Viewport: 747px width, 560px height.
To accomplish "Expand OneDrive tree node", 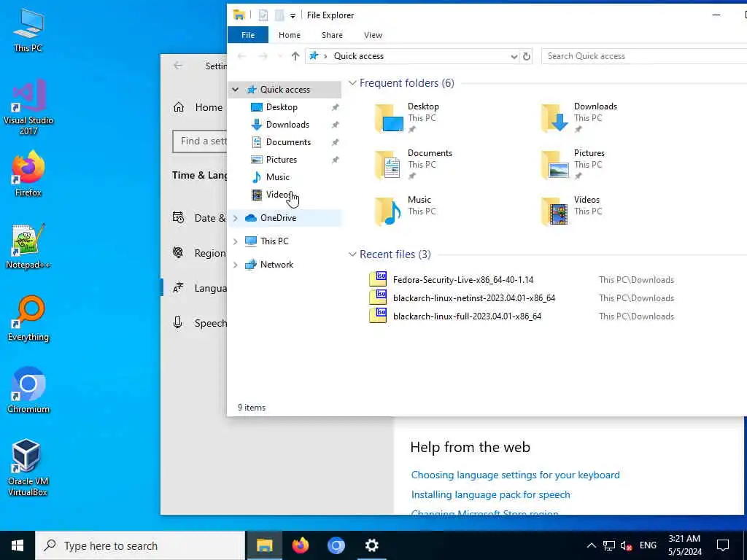I will (236, 218).
